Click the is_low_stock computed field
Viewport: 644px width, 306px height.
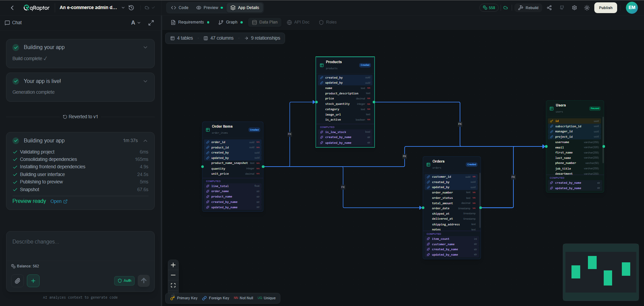tap(345, 132)
